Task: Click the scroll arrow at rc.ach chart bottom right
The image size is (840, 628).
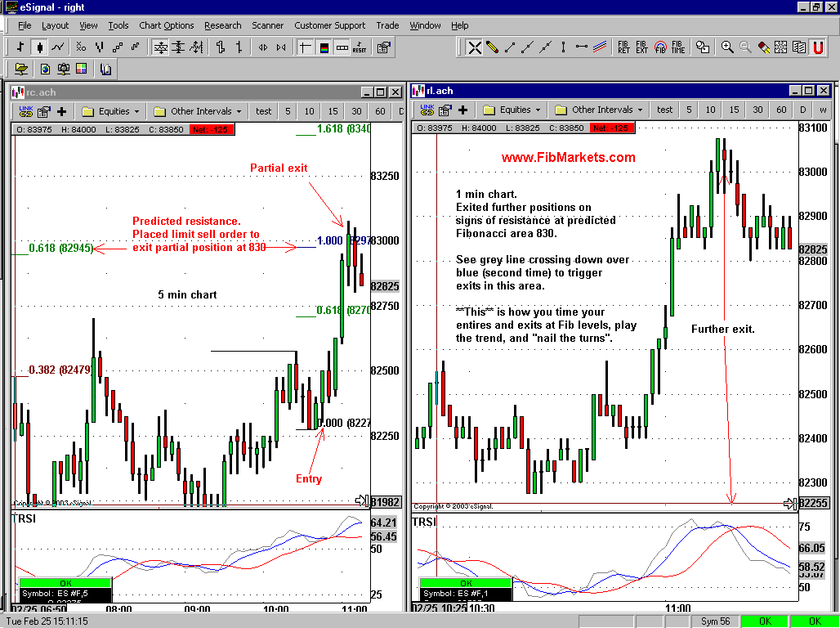Action: 362,500
